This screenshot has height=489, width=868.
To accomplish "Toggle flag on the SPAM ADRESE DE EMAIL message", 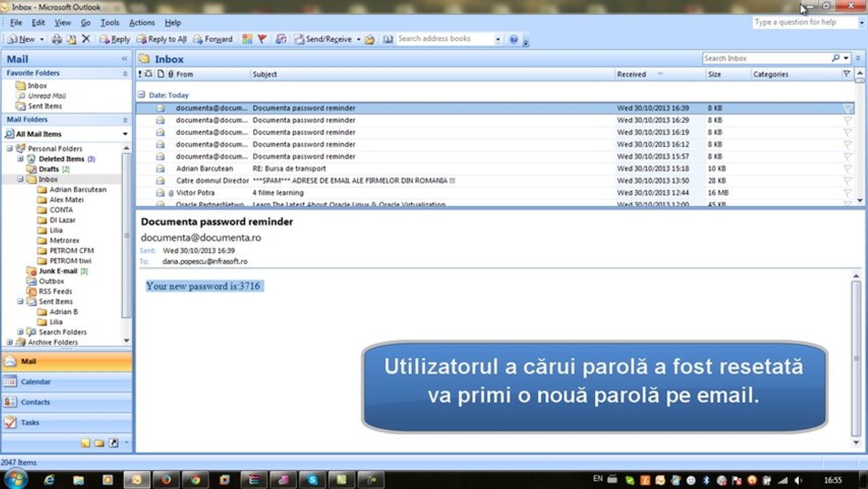I will [x=847, y=181].
